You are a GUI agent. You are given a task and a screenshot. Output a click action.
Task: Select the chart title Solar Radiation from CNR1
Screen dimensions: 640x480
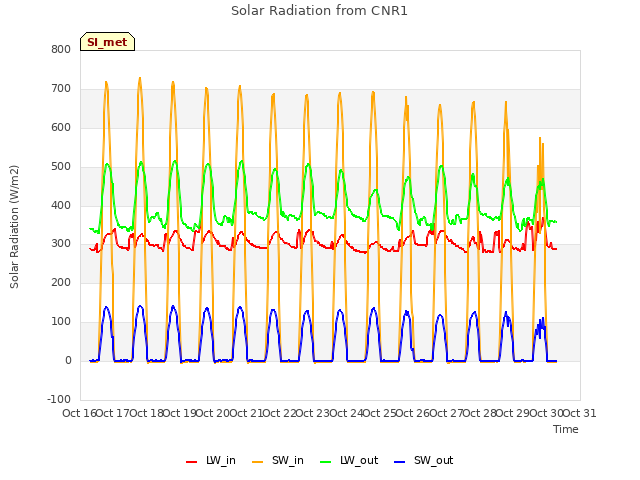coord(319,11)
